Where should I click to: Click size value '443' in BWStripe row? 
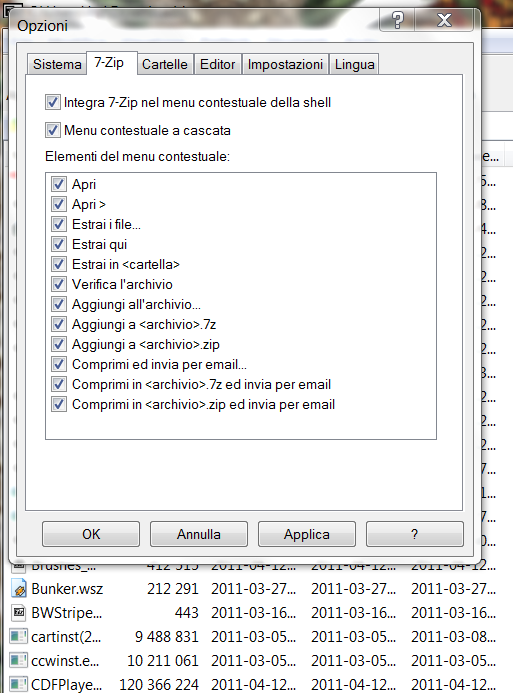pyautogui.click(x=186, y=613)
